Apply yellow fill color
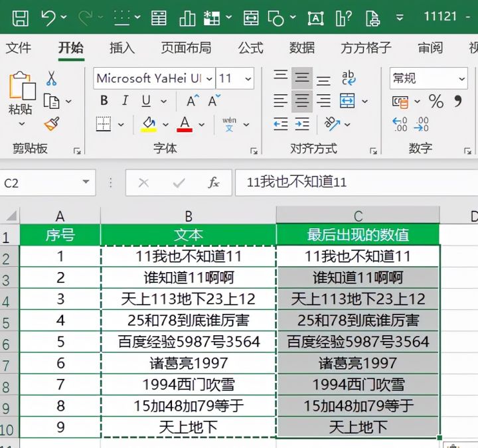Image resolution: width=478 pixels, height=448 pixels. [149, 124]
